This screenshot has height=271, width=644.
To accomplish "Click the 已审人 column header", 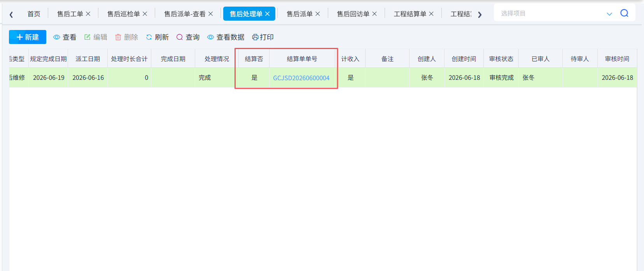I will pyautogui.click(x=541, y=59).
